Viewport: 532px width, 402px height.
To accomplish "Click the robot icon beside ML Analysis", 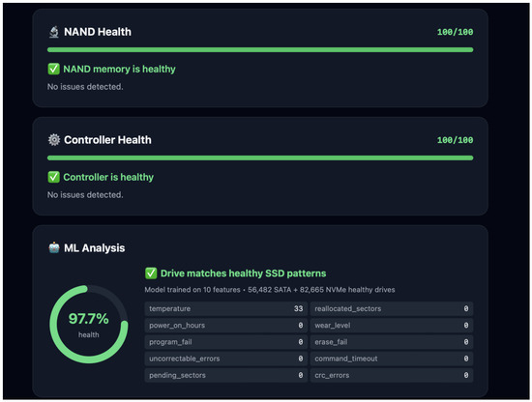I will click(54, 247).
